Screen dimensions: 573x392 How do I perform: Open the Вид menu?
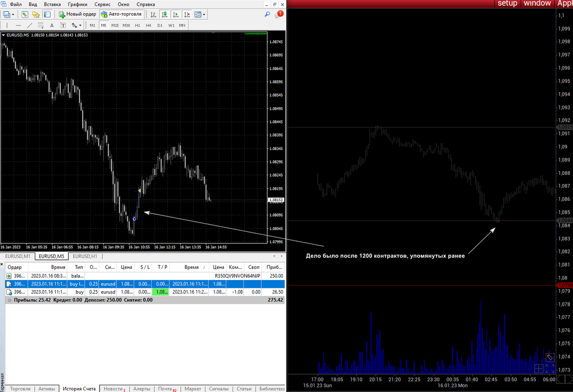(33, 4)
